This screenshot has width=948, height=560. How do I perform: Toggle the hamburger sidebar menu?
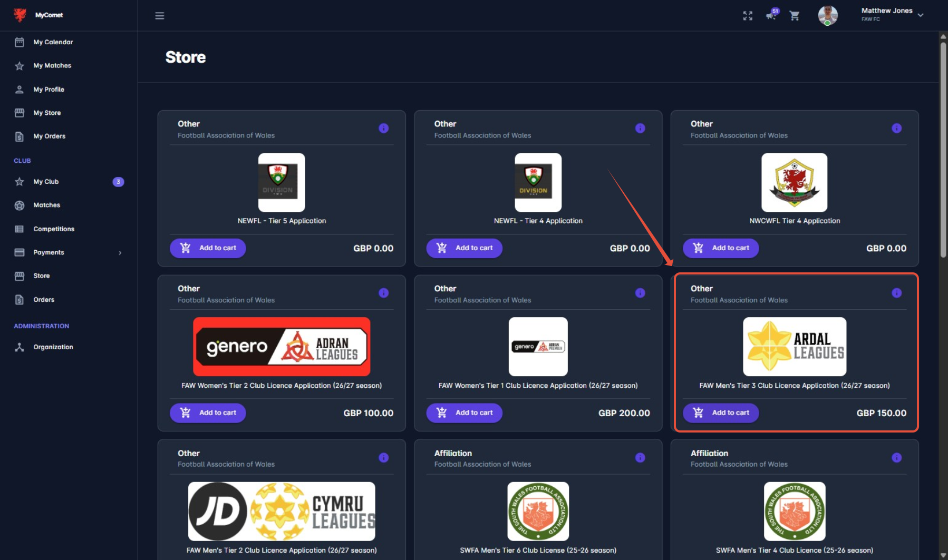click(x=160, y=16)
